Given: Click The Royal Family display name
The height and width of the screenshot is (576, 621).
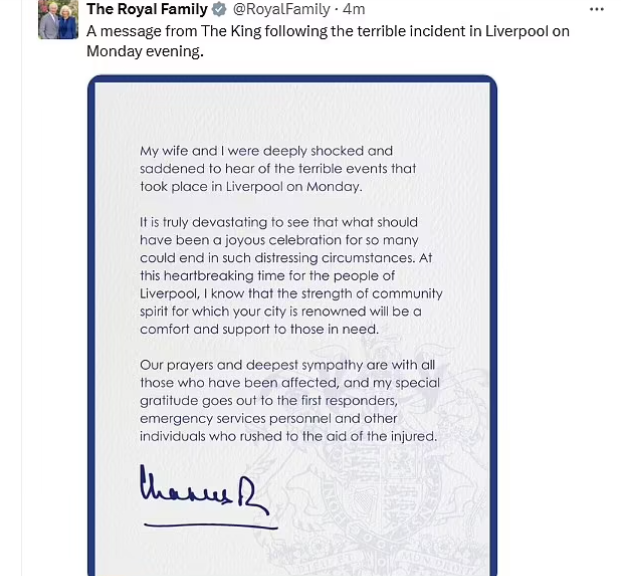Looking at the screenshot, I should [147, 9].
